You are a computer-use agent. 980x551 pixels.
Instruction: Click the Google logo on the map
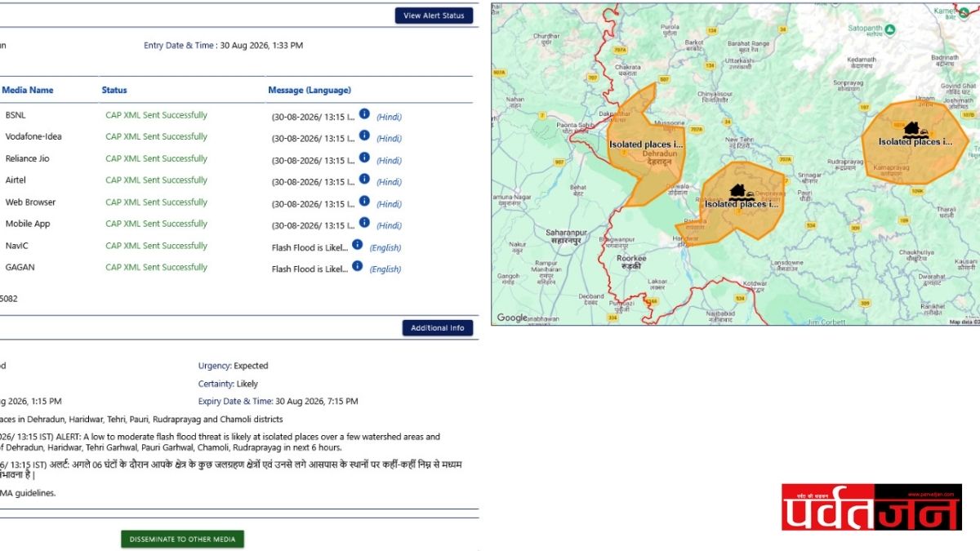click(x=512, y=318)
